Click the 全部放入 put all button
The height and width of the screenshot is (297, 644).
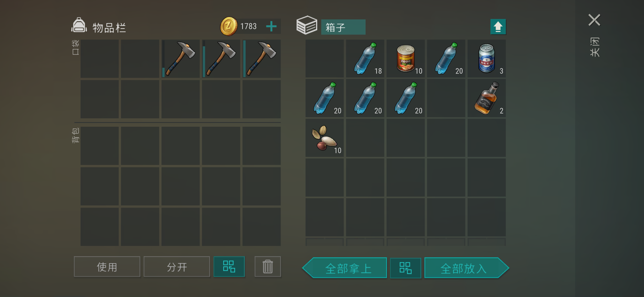coord(467,268)
